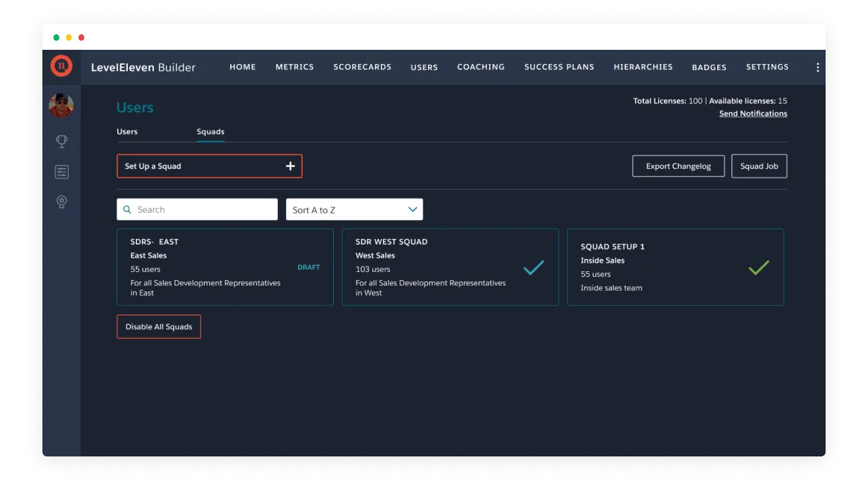Click the LevelEleven Builder title
Screen dimensions: 868x480
coord(143,67)
